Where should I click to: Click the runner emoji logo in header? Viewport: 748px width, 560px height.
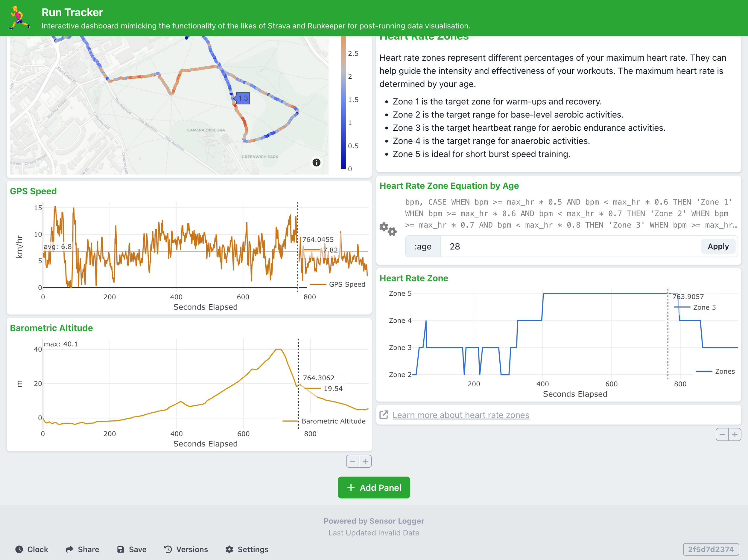pyautogui.click(x=19, y=18)
